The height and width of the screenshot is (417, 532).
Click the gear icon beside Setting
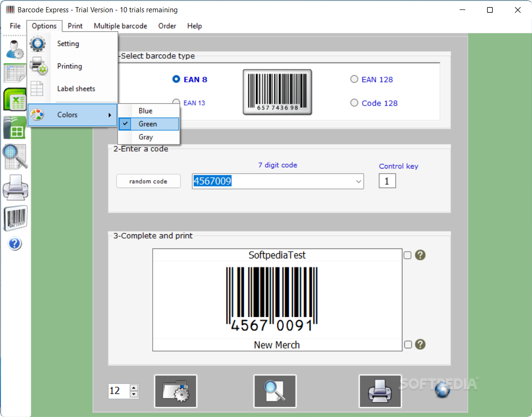[x=38, y=44]
